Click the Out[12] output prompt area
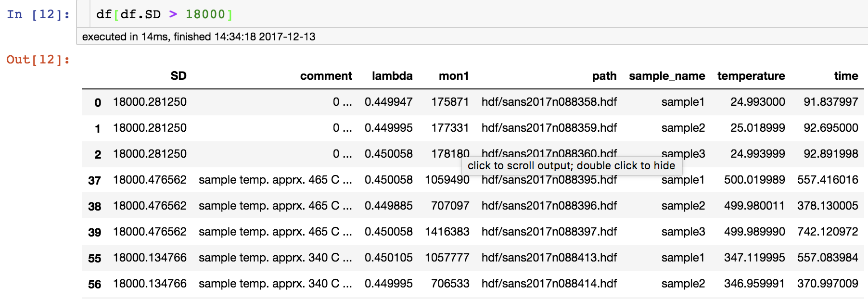 tap(38, 60)
